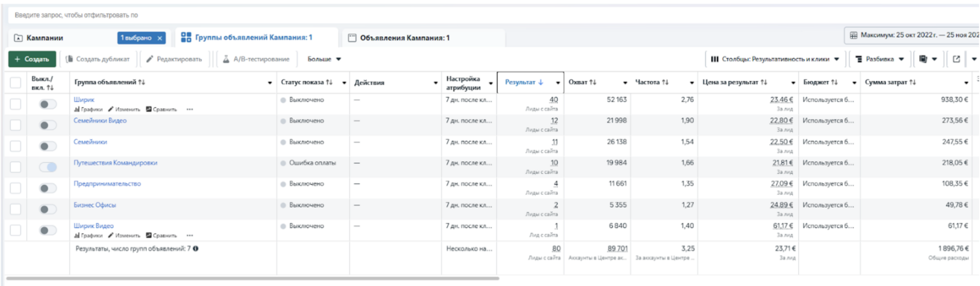Expand the Больше menu
The height and width of the screenshot is (286, 980).
324,59
